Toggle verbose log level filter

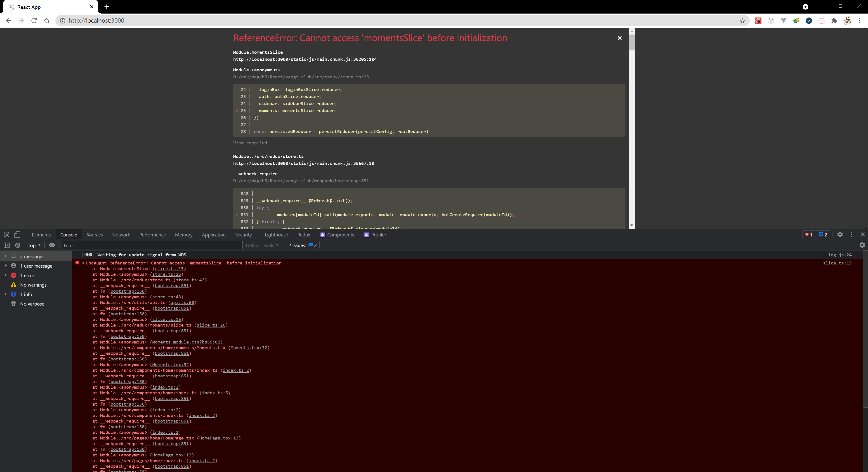32,304
